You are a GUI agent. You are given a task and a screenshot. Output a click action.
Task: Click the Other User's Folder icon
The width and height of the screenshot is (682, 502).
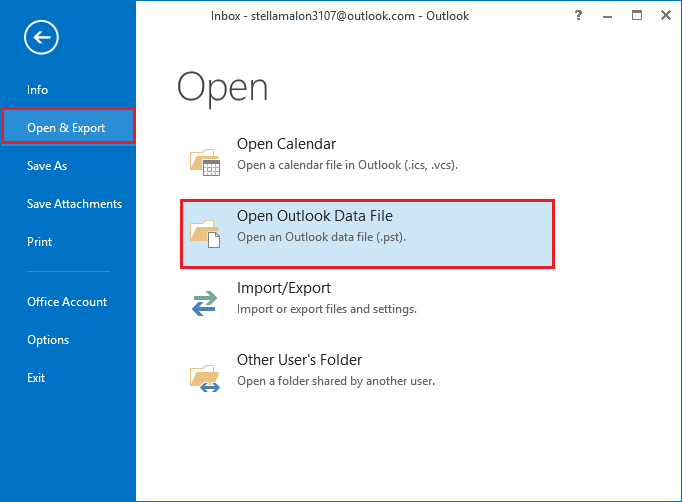tap(205, 378)
